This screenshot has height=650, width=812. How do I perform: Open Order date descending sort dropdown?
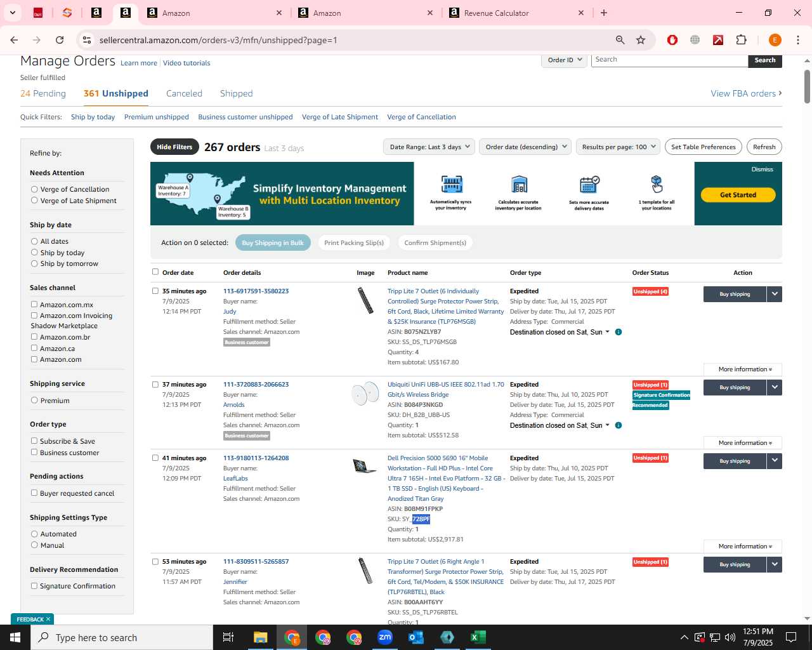pos(525,147)
